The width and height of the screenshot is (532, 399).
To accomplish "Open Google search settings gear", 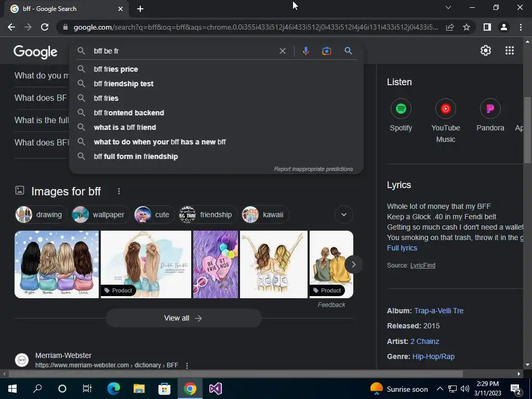I will click(486, 50).
